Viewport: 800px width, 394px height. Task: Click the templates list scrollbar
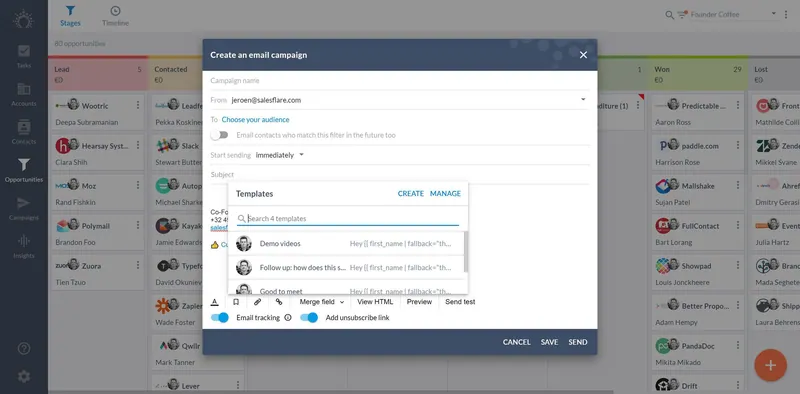[466, 252]
